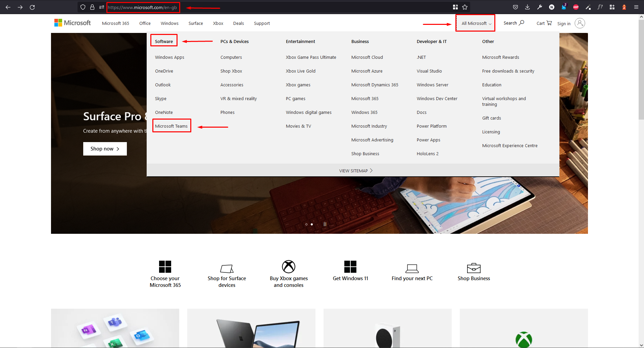Click the briefcase Shop Business icon
This screenshot has height=348, width=644.
(474, 268)
